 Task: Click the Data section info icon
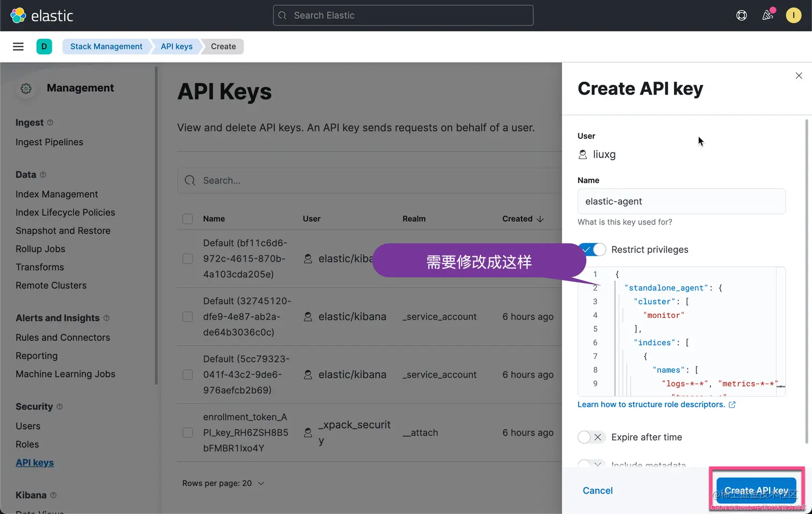tap(43, 175)
